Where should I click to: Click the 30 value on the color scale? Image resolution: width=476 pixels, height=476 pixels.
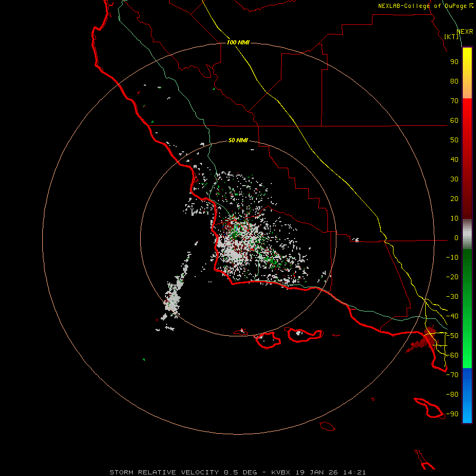coord(454,179)
